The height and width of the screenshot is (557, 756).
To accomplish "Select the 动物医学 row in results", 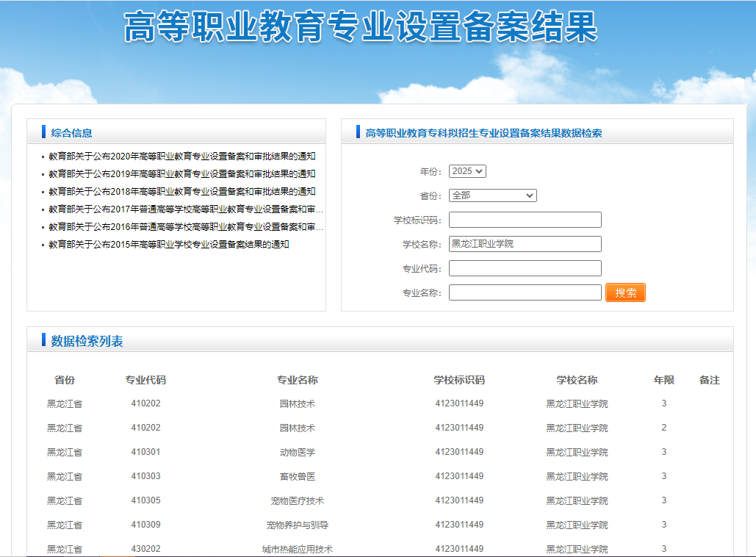I will point(298,452).
